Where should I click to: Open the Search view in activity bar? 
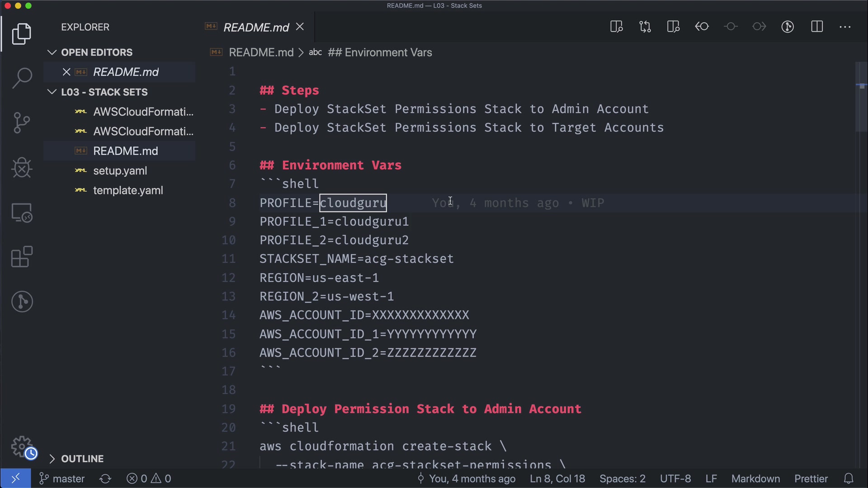coord(22,78)
